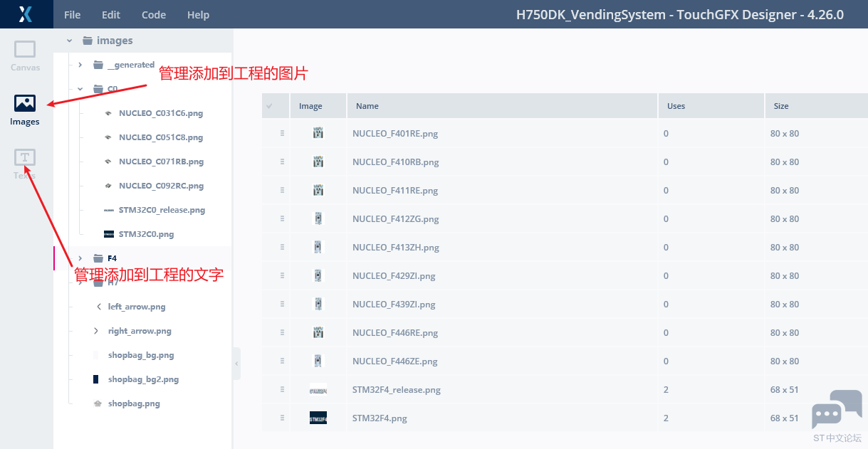868x449 pixels.
Task: Sort by the Image column header
Action: coord(318,106)
